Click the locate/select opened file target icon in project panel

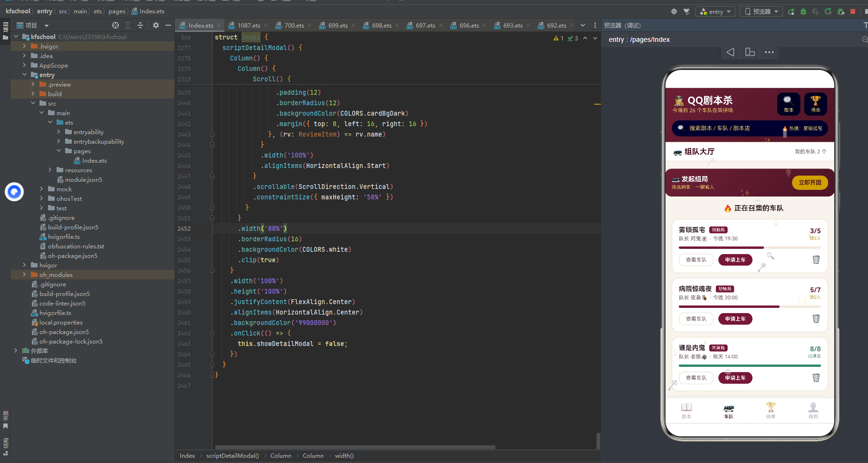click(x=116, y=25)
